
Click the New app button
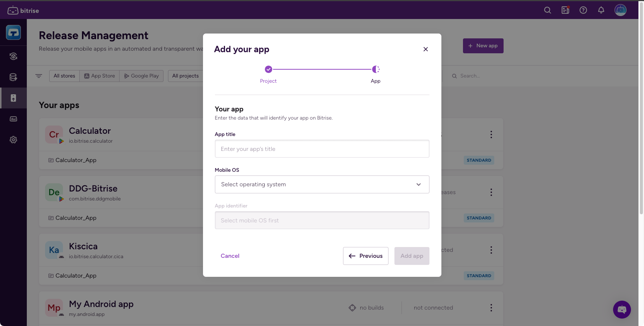tap(483, 46)
